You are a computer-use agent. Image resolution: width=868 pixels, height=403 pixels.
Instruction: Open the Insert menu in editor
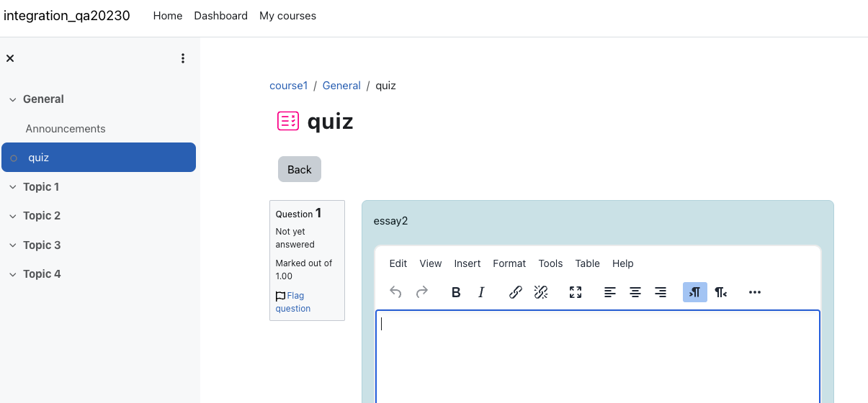coord(467,263)
